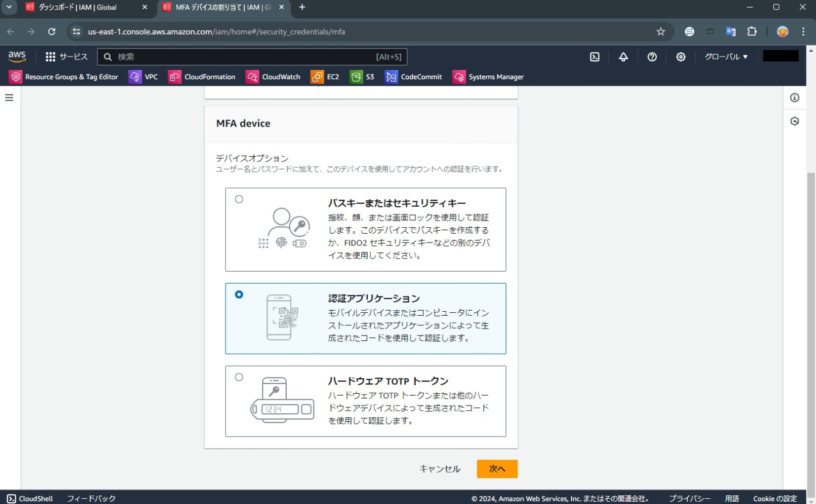
Task: Open Resource Groups & Tag Editor shortcut
Action: tap(64, 76)
